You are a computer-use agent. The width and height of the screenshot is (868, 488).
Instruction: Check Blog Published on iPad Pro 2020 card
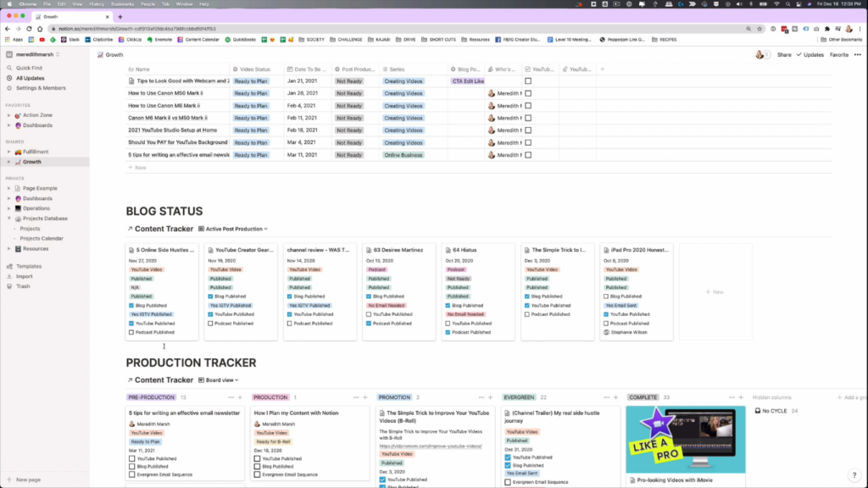point(606,297)
